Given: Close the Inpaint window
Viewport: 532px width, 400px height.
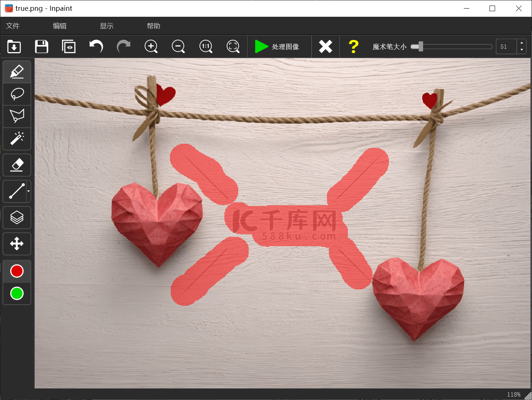Looking at the screenshot, I should point(519,8).
